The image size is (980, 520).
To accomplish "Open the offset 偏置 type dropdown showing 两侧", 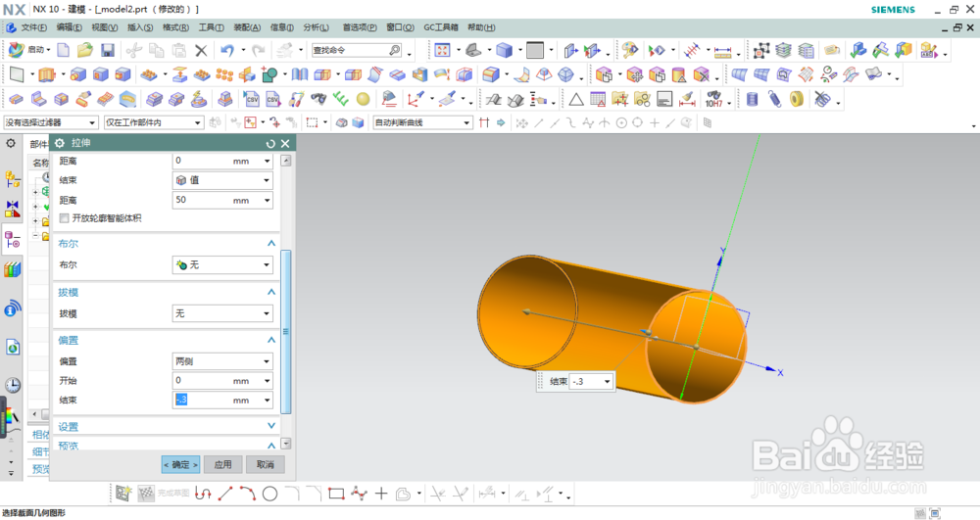I will pyautogui.click(x=222, y=361).
